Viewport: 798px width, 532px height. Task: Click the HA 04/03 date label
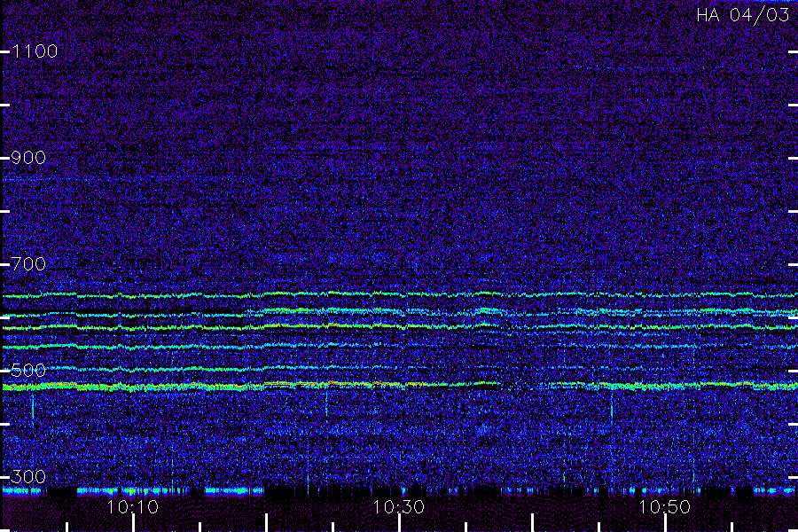click(x=743, y=15)
